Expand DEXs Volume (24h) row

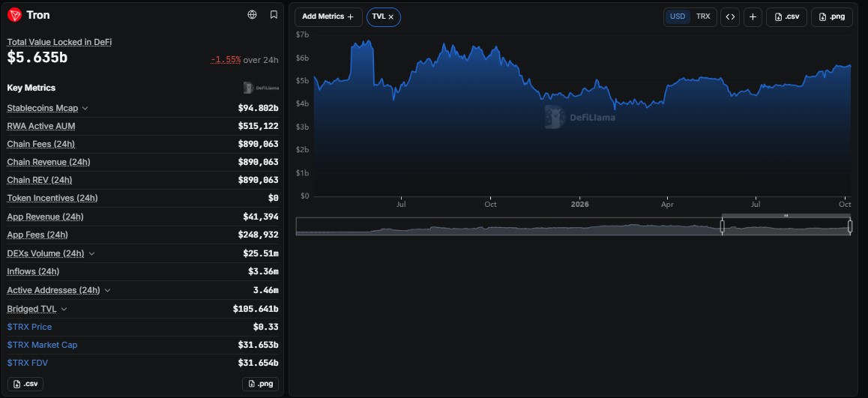coord(91,253)
